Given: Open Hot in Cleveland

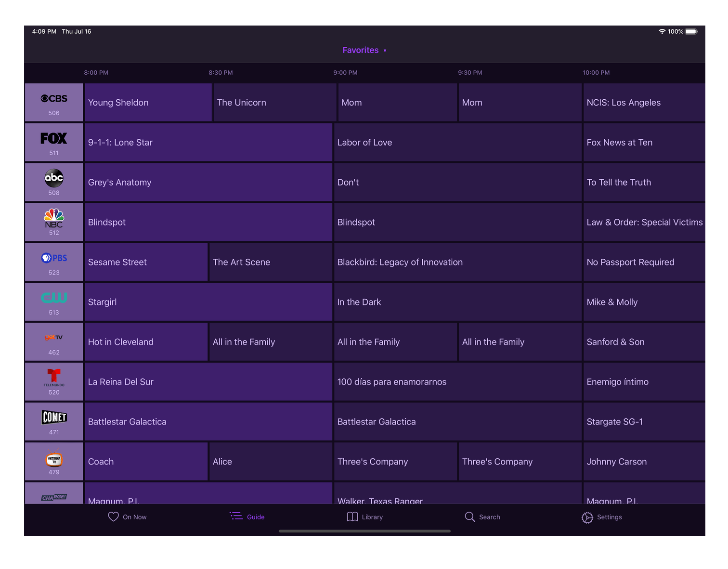Looking at the screenshot, I should (146, 342).
